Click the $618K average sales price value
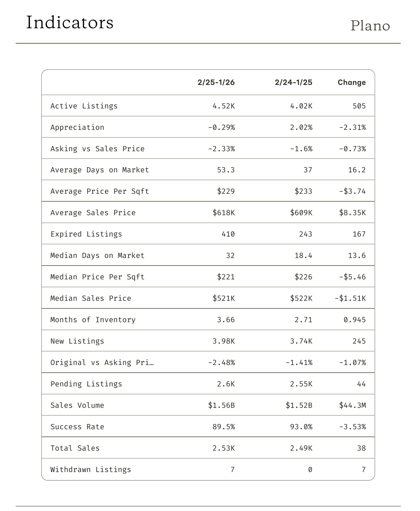 (x=224, y=213)
